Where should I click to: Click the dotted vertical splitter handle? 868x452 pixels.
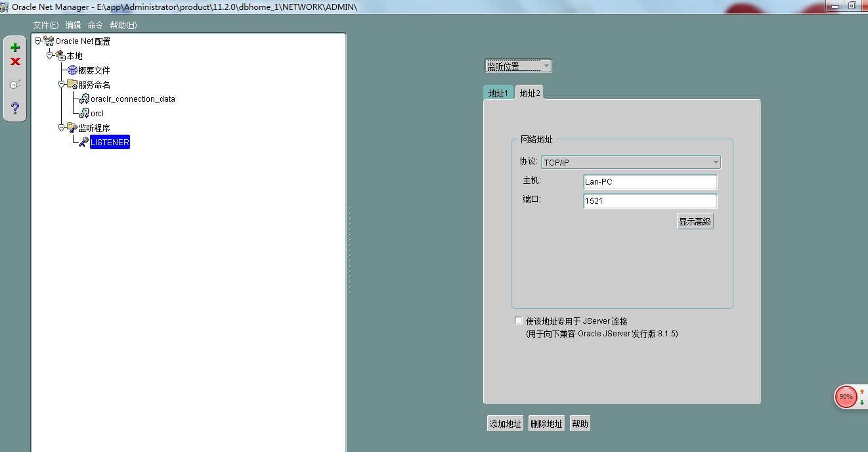point(350,251)
